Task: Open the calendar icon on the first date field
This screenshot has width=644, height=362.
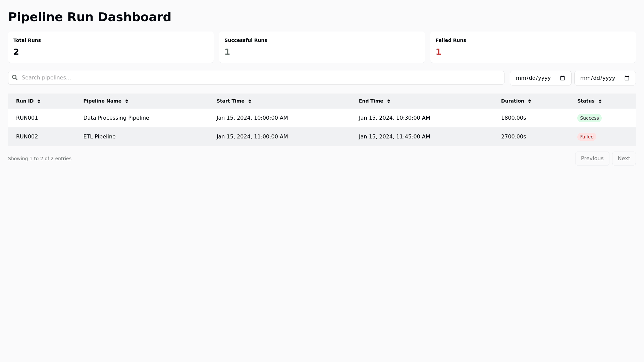Action: 562,78
